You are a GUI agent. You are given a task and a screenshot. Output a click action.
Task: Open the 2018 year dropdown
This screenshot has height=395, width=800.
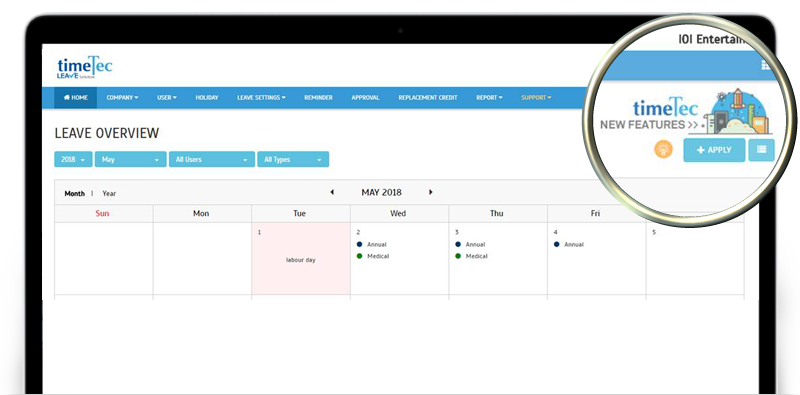tap(73, 159)
